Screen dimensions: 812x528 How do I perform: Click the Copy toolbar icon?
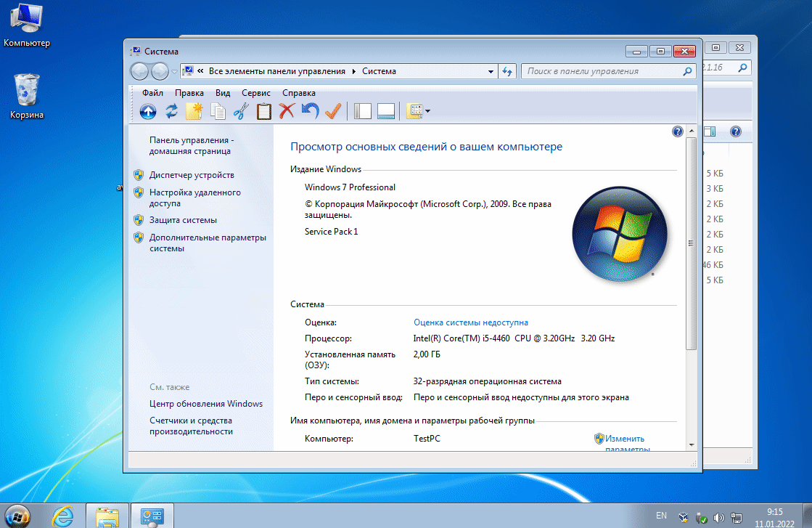[x=218, y=111]
